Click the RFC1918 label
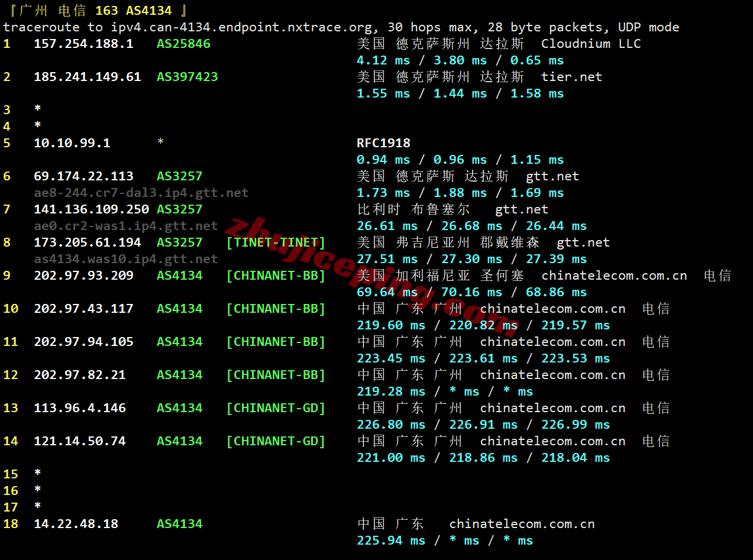The image size is (753, 560). (x=383, y=143)
